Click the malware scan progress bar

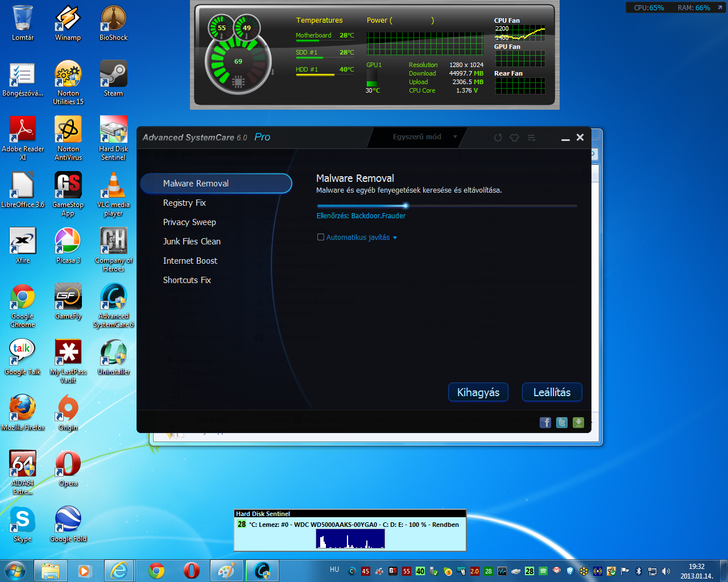(x=447, y=206)
